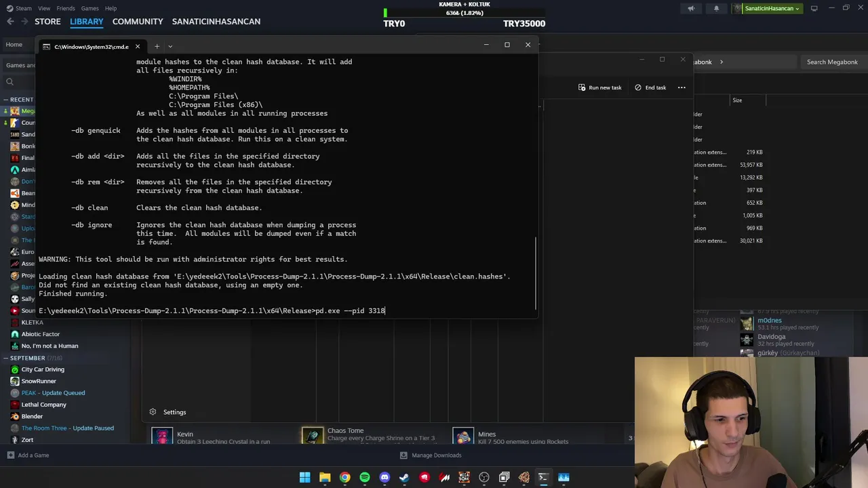Open File Explorer from the taskbar
Viewport: 868px width, 488px height.
coord(325,477)
